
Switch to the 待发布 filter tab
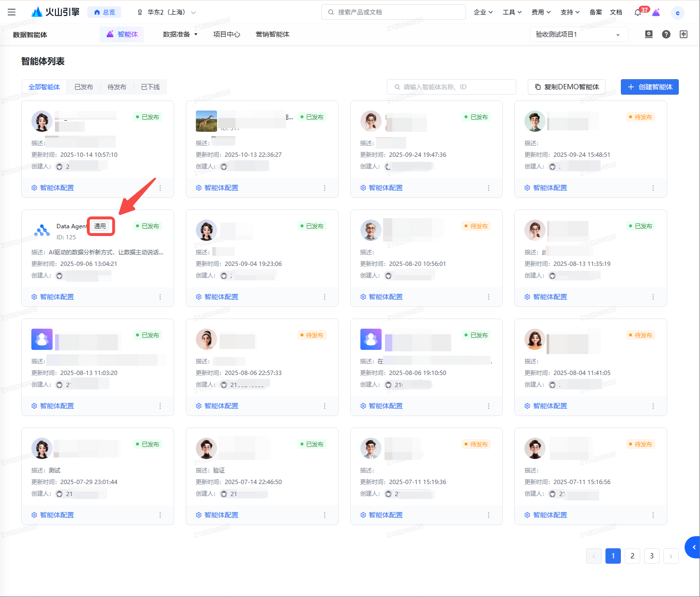[x=117, y=87]
